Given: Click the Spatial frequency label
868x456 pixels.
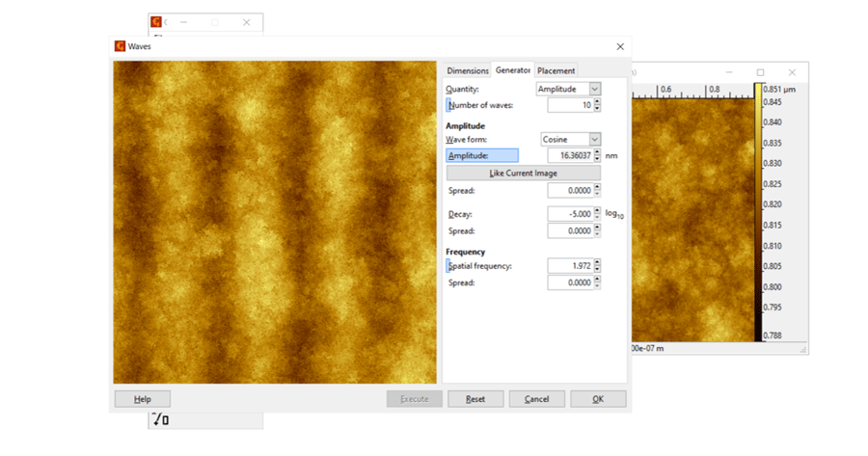Looking at the screenshot, I should click(x=480, y=266).
